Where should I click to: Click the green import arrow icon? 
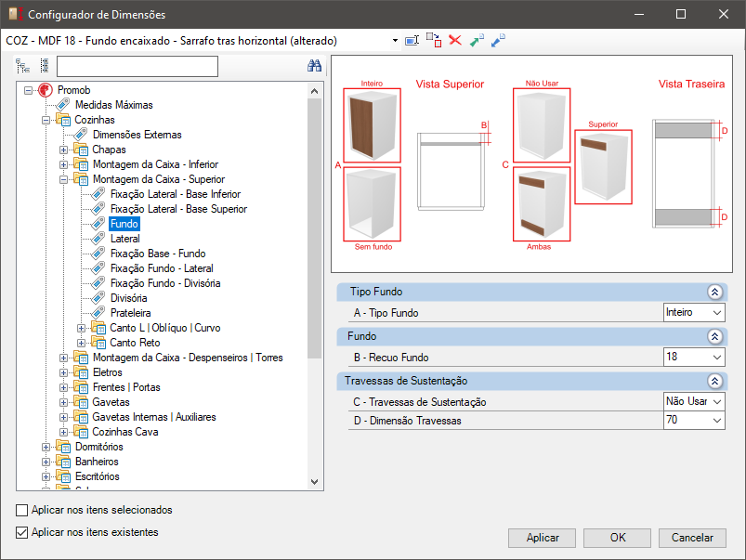(x=477, y=41)
